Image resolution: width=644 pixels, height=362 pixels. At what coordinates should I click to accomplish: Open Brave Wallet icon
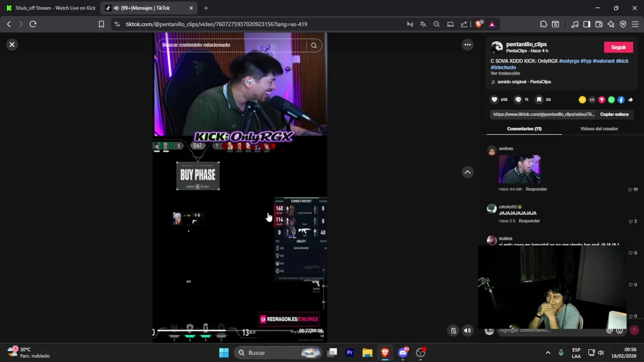tap(599, 24)
